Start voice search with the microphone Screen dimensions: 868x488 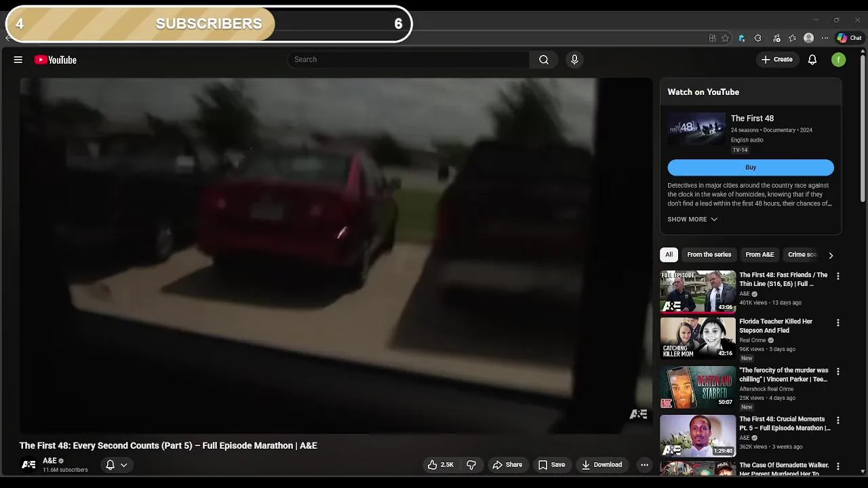click(574, 60)
